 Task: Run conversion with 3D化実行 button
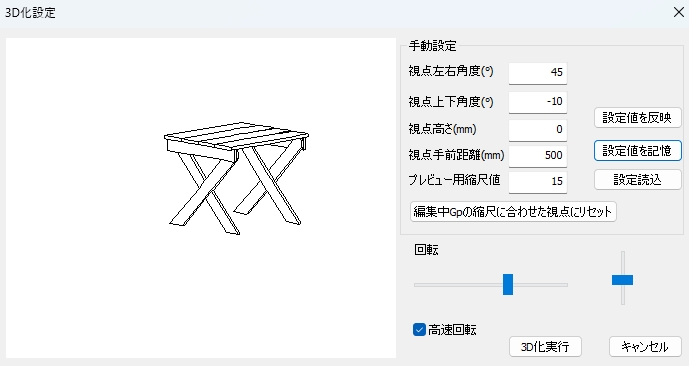545,347
